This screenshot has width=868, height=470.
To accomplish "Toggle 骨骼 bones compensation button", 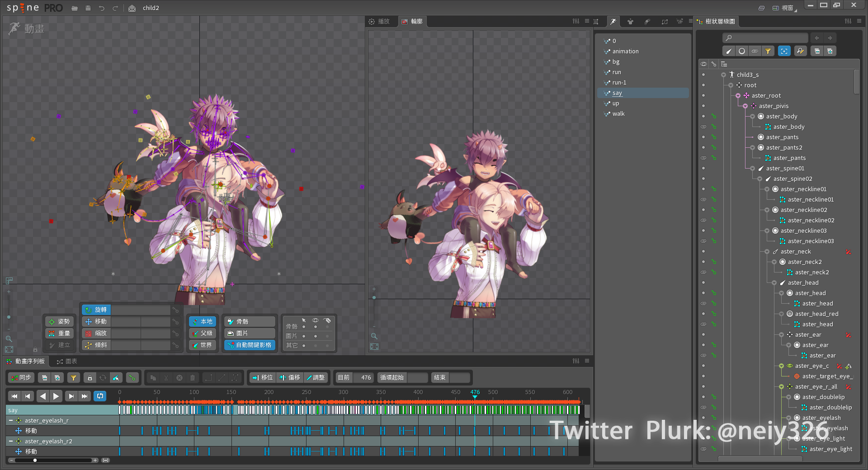I will pos(250,322).
